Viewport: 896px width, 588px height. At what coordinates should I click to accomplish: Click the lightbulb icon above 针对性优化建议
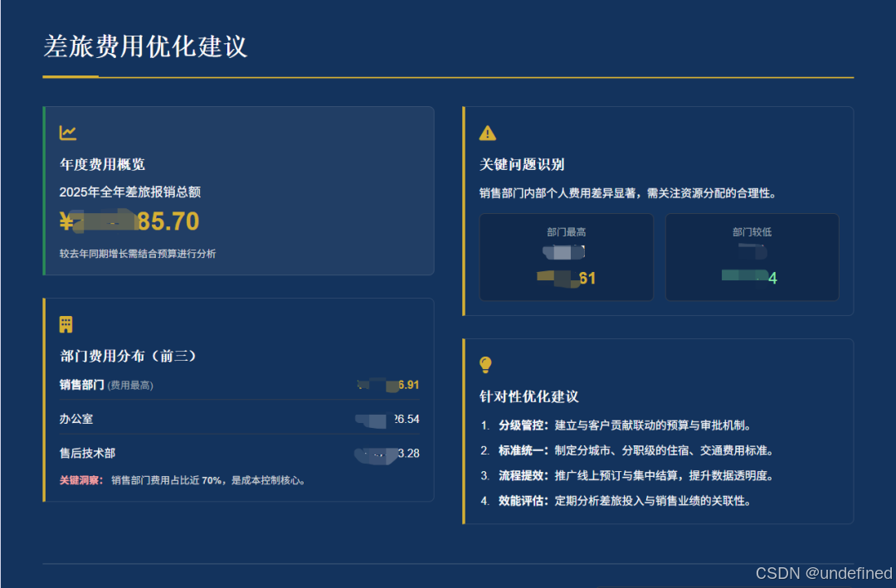pos(486,363)
